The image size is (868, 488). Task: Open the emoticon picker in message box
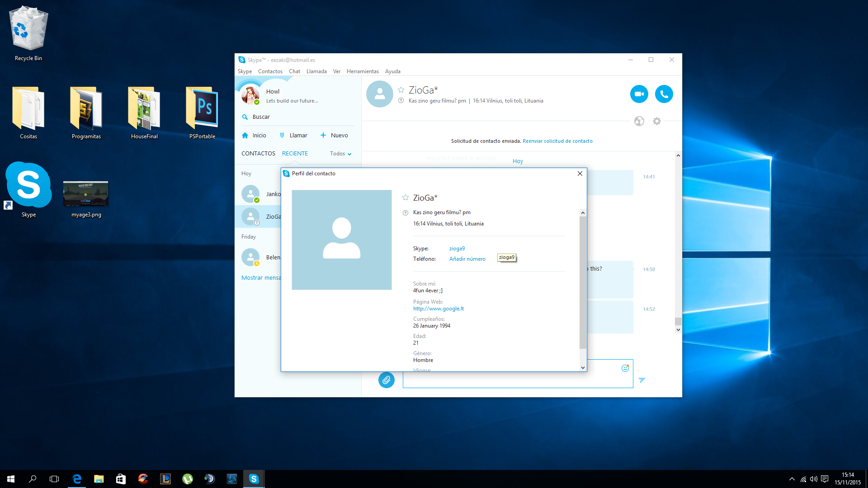pos(625,368)
